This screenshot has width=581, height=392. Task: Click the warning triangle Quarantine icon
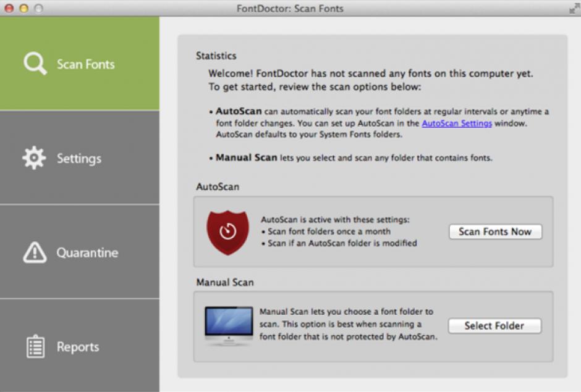tap(35, 252)
